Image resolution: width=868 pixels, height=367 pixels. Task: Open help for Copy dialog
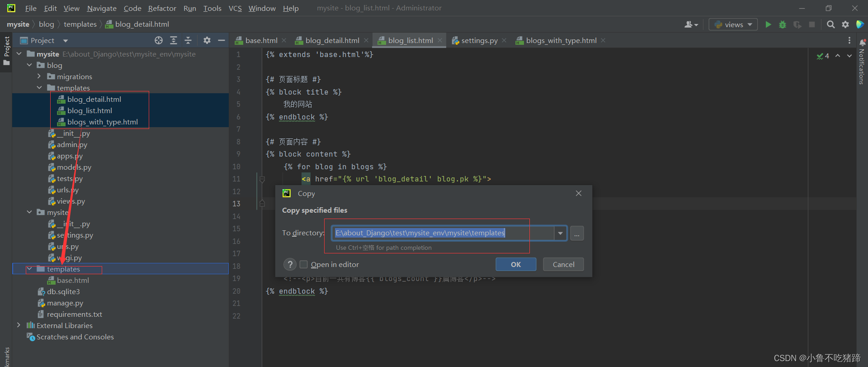[290, 264]
